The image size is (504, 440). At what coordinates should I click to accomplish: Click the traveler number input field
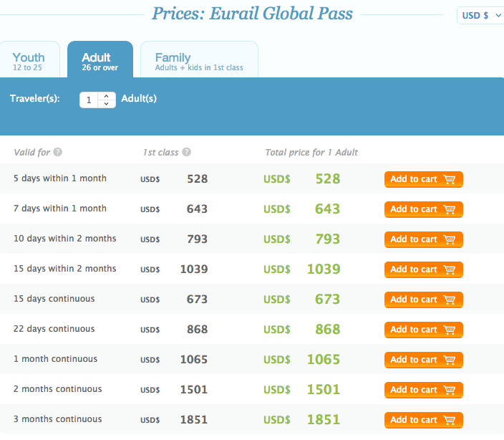89,100
